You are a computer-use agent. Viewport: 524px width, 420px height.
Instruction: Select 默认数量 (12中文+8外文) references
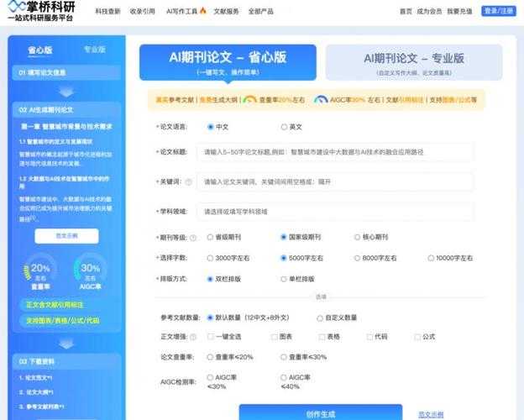210,318
